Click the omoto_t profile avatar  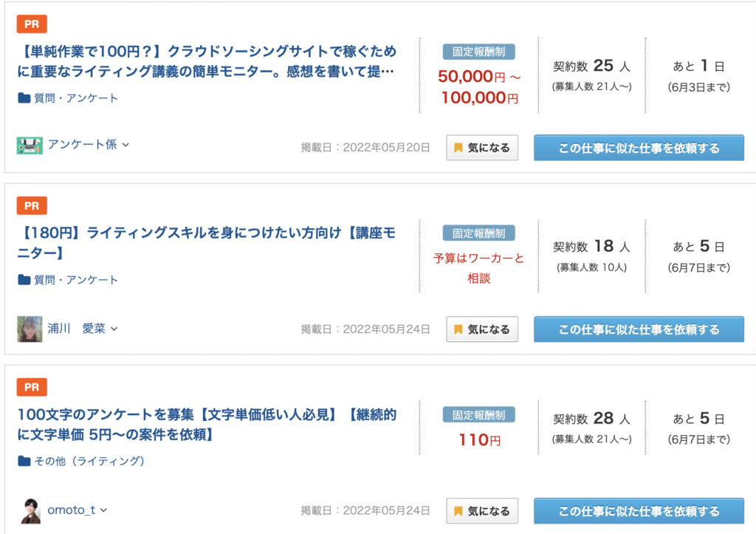(30, 511)
